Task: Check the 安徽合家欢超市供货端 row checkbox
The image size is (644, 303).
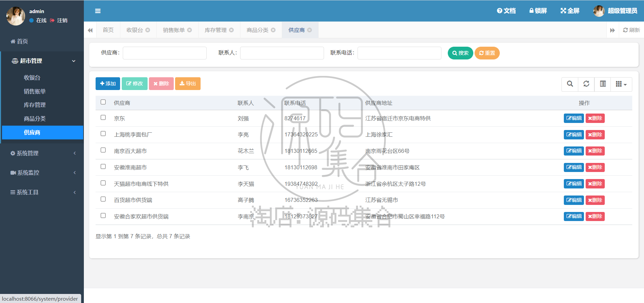Action: [103, 216]
